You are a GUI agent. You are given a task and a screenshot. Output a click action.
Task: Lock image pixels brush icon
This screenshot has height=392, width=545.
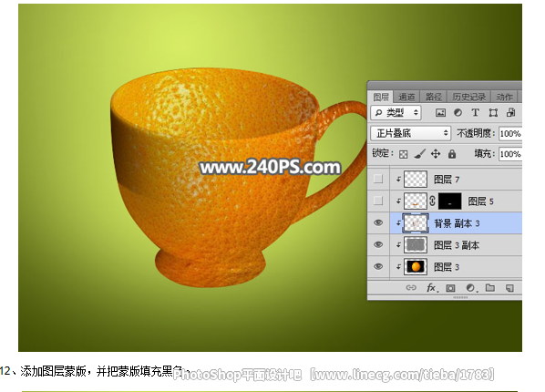pos(420,154)
